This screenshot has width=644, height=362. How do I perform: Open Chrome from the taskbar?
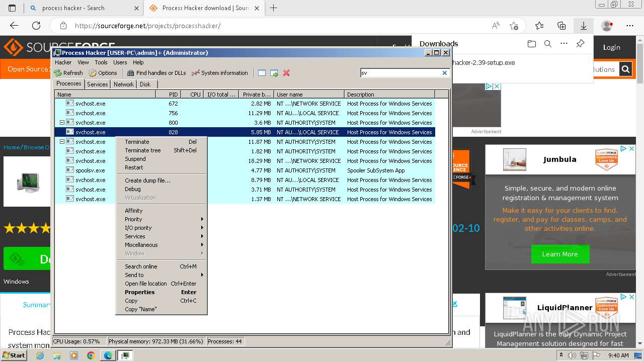coord(91,355)
